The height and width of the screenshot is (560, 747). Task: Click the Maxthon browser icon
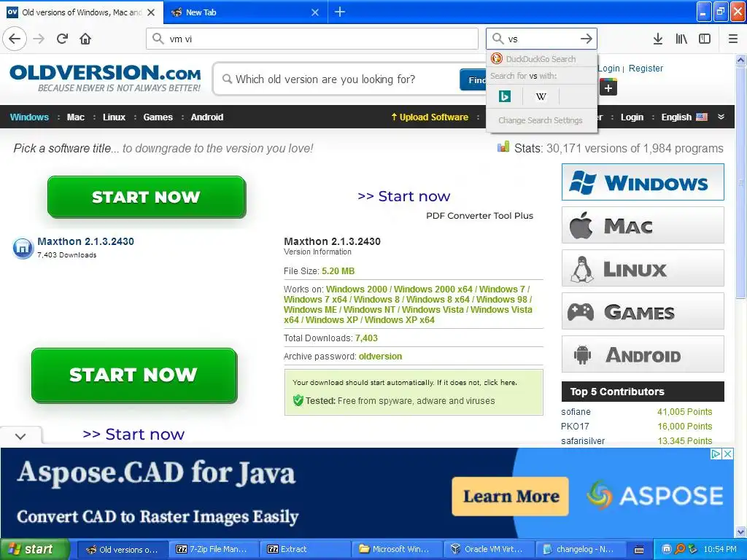point(23,248)
